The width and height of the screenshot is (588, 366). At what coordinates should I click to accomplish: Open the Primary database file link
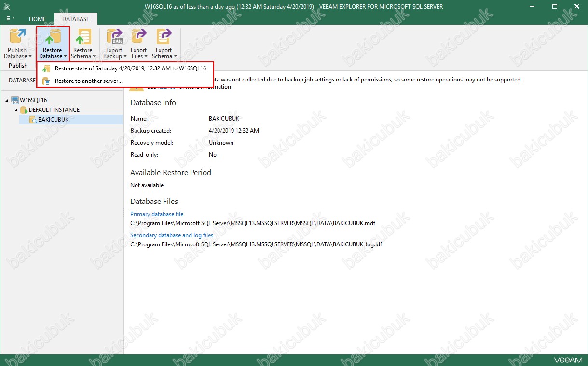(157, 214)
